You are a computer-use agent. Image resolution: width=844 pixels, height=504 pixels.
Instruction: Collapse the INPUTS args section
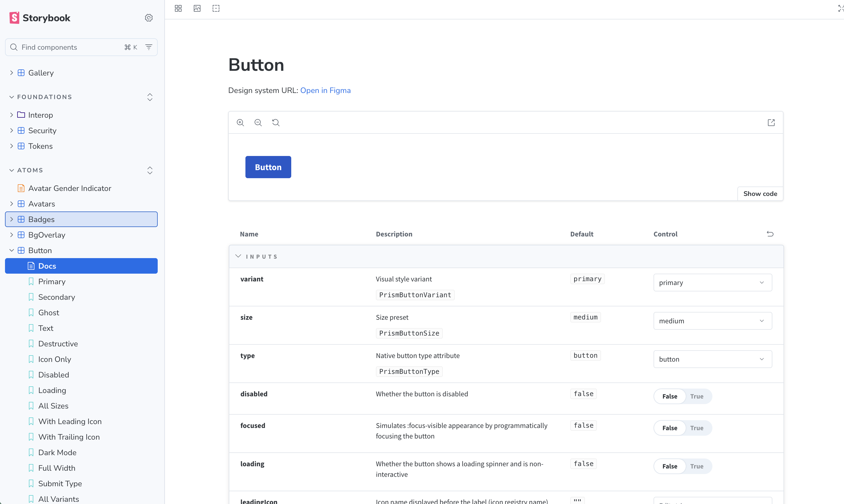point(257,256)
